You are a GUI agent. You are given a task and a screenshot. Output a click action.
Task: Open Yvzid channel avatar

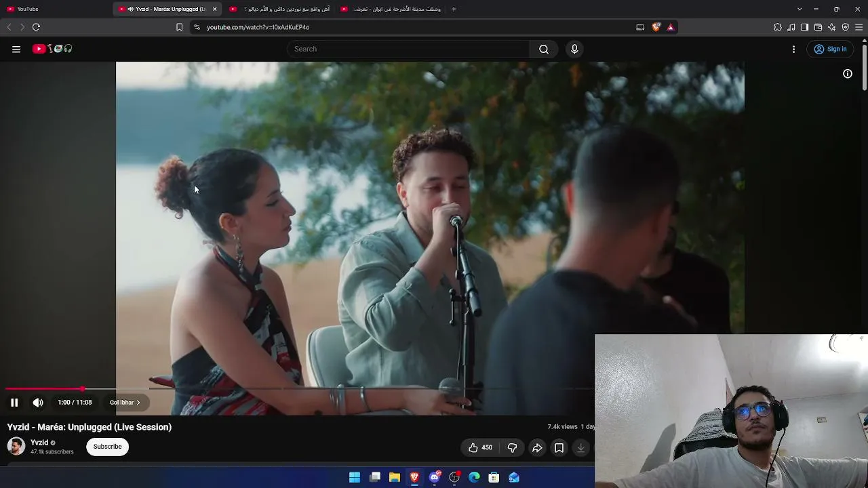(x=16, y=446)
